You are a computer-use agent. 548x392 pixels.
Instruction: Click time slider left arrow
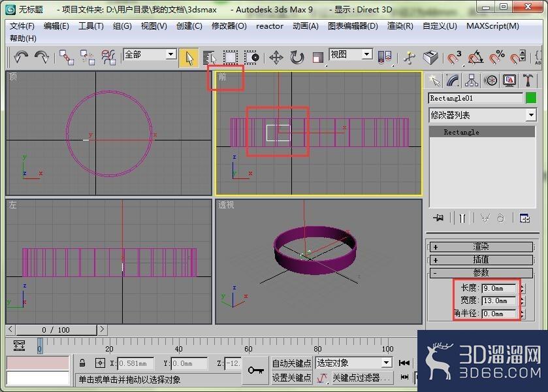(10, 329)
